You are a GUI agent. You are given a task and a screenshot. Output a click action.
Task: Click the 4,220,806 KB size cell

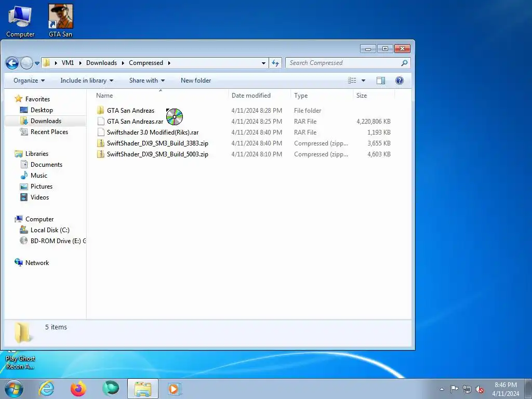[373, 121]
